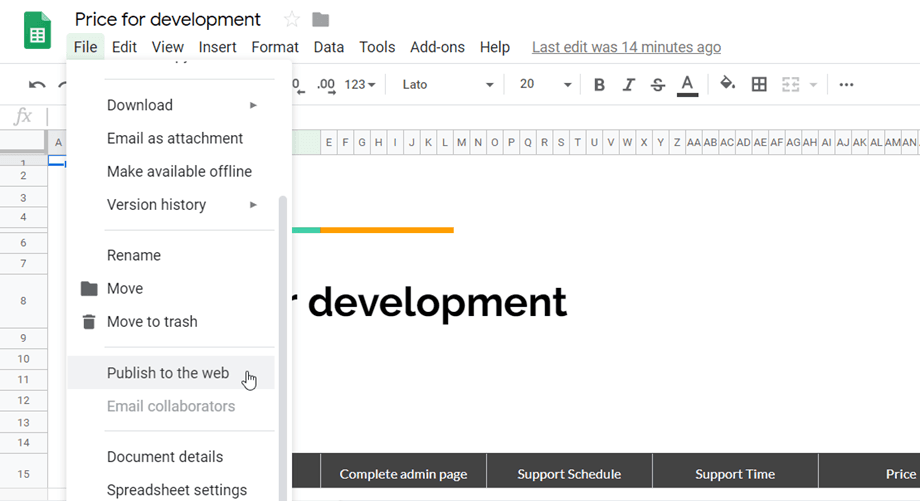Star this spreadsheet
This screenshot has width=920, height=501.
coord(292,20)
